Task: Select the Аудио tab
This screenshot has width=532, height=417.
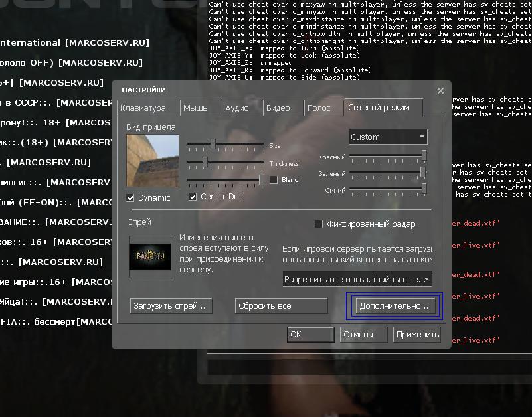Action: [237, 108]
